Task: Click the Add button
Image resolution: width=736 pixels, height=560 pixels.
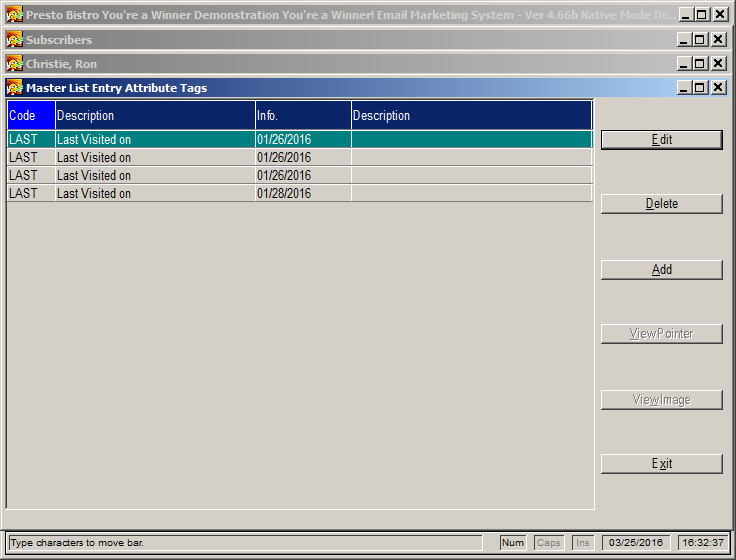Action: tap(661, 270)
